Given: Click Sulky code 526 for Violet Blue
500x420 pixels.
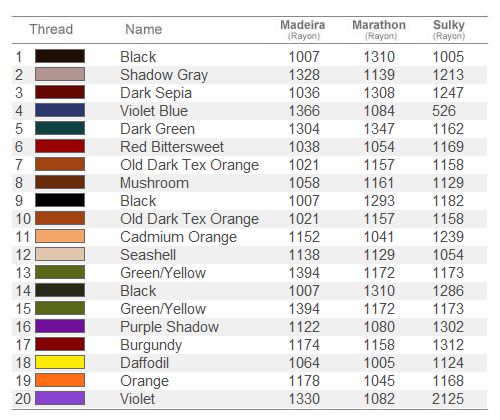Looking at the screenshot, I should [x=444, y=111].
